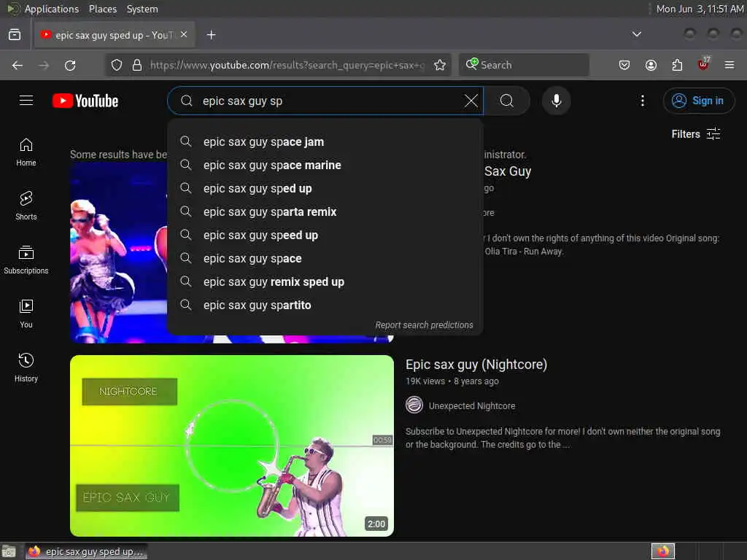Viewport: 747px width, 560px height.
Task: Click the YouTube search magnifier button
Action: (507, 101)
